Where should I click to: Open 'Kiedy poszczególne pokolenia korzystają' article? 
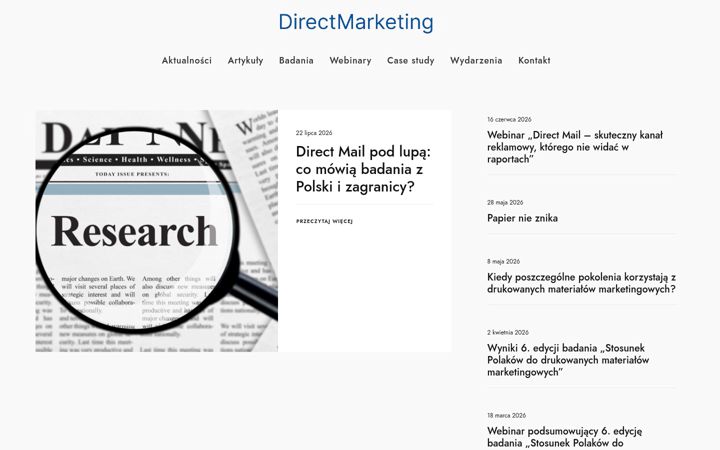click(581, 283)
